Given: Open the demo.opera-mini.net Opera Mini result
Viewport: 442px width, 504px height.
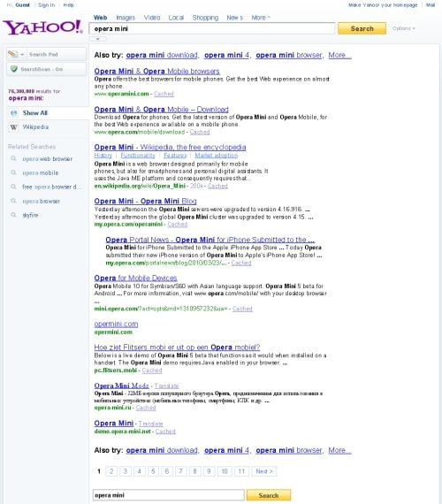Looking at the screenshot, I should (x=114, y=424).
